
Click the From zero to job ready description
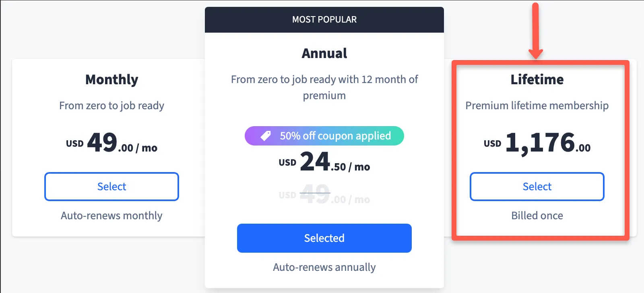(111, 106)
